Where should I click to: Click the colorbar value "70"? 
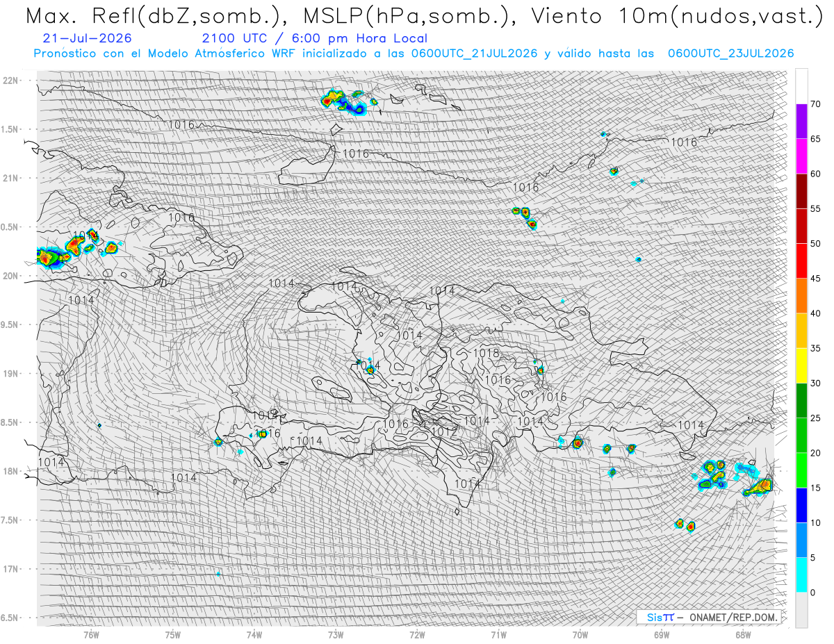[x=815, y=104]
